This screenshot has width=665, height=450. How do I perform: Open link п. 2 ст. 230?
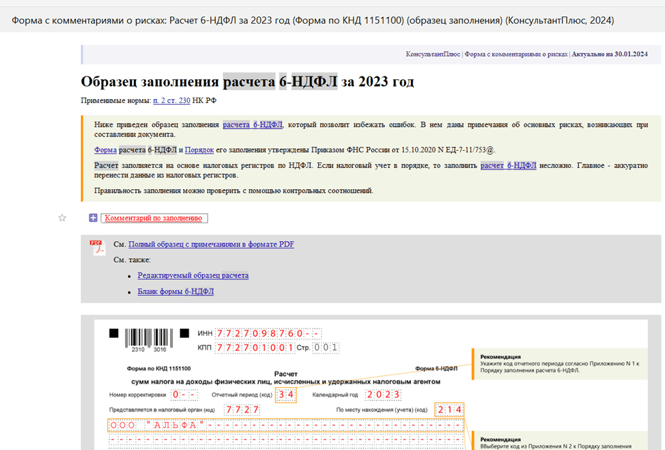click(x=171, y=101)
